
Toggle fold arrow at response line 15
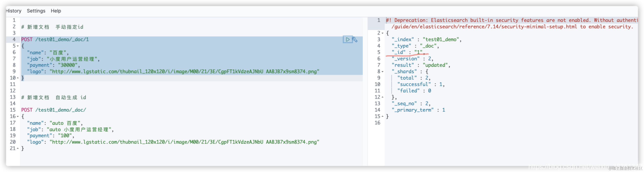click(382, 116)
